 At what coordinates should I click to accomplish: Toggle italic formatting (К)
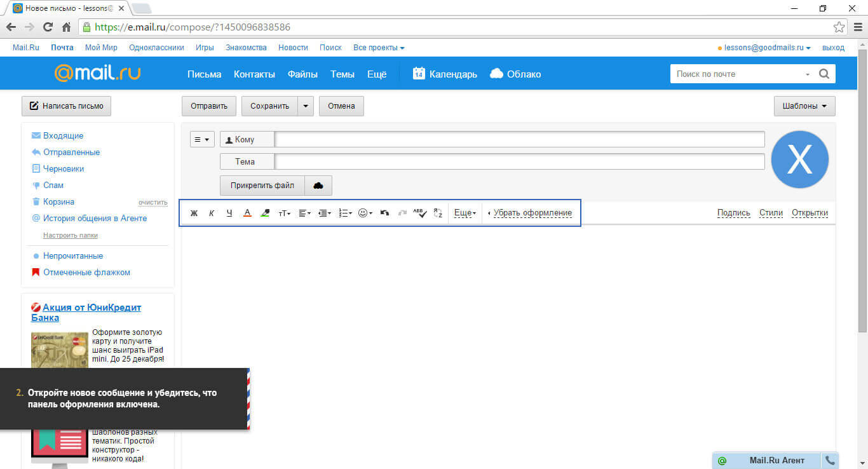click(212, 214)
